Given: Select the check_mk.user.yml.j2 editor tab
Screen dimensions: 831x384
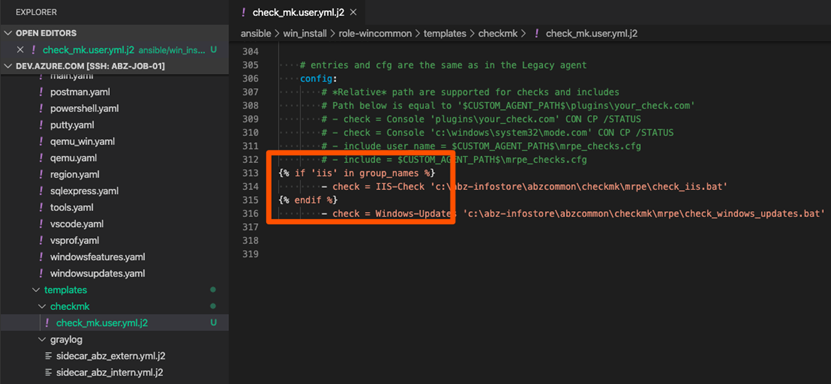Looking at the screenshot, I should 299,12.
